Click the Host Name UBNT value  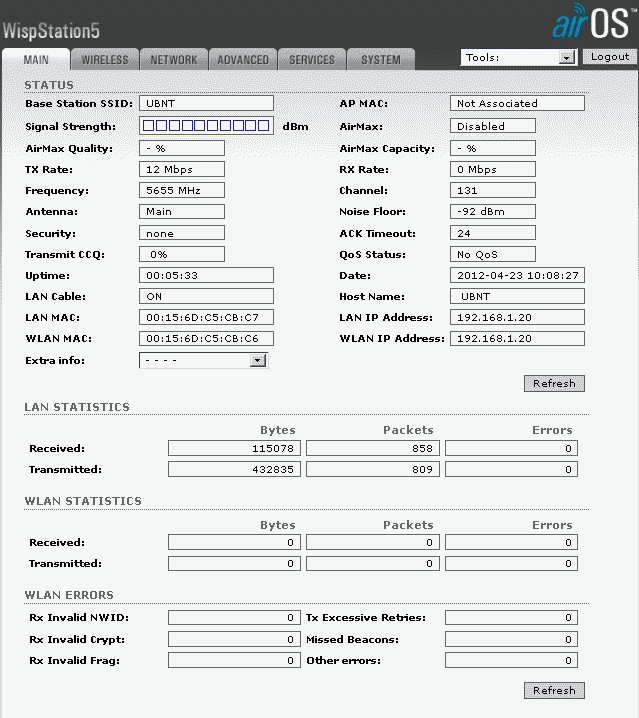pyautogui.click(x=517, y=296)
